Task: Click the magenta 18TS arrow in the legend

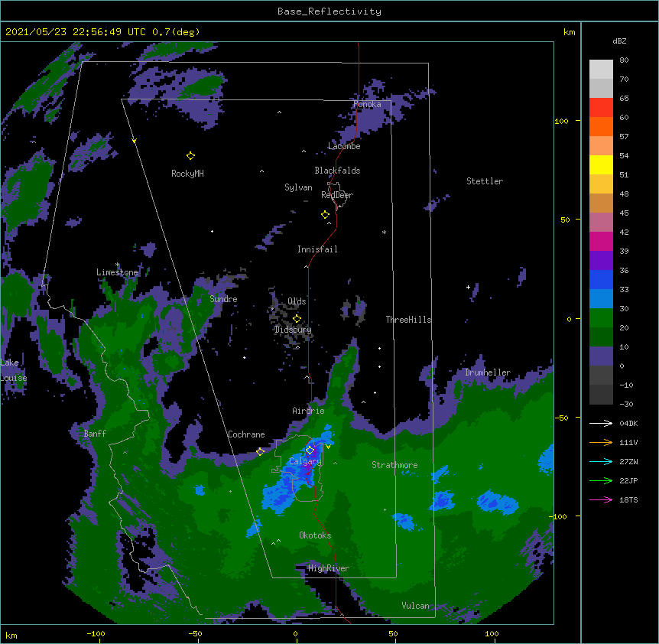Action: [x=601, y=499]
